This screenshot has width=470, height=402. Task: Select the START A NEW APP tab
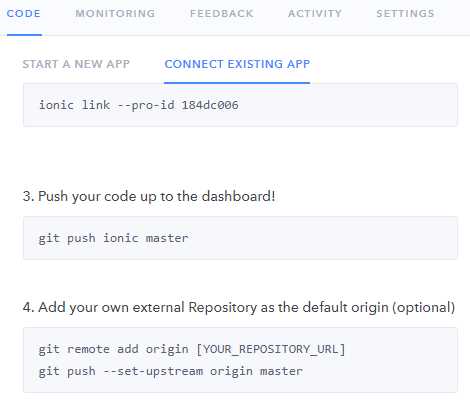(76, 64)
